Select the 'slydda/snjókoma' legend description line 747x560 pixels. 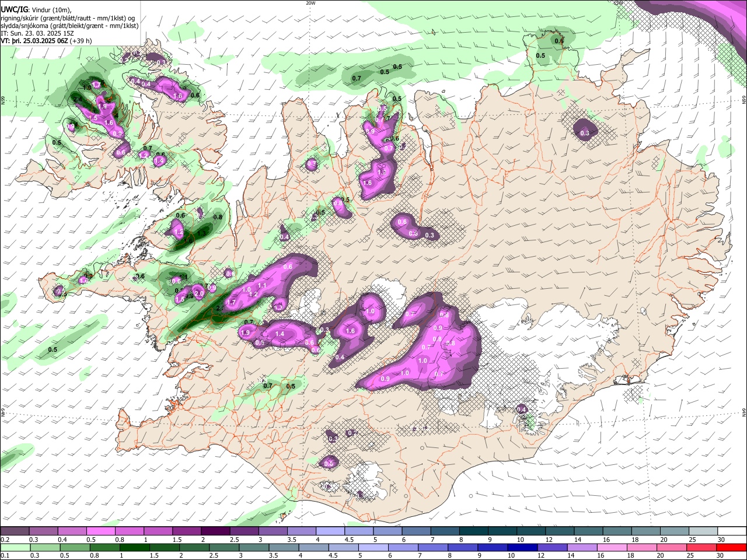click(x=70, y=26)
